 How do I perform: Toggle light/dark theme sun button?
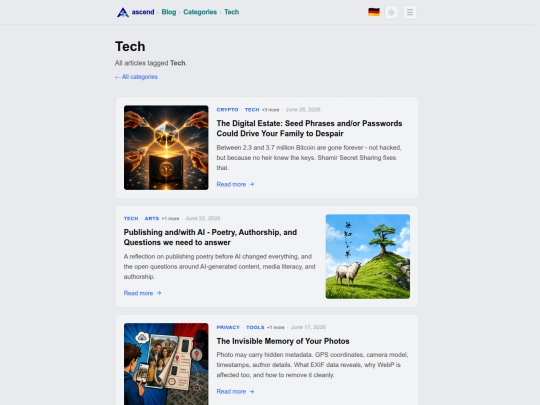tap(391, 12)
